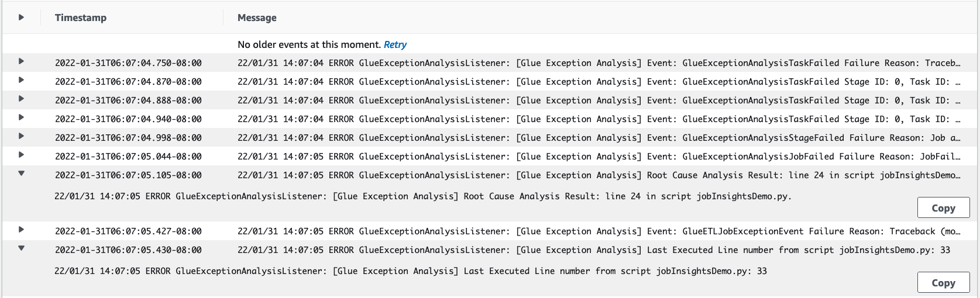
Task: Collapse the 06:07:05.105 Root Cause row
Action: click(x=21, y=174)
